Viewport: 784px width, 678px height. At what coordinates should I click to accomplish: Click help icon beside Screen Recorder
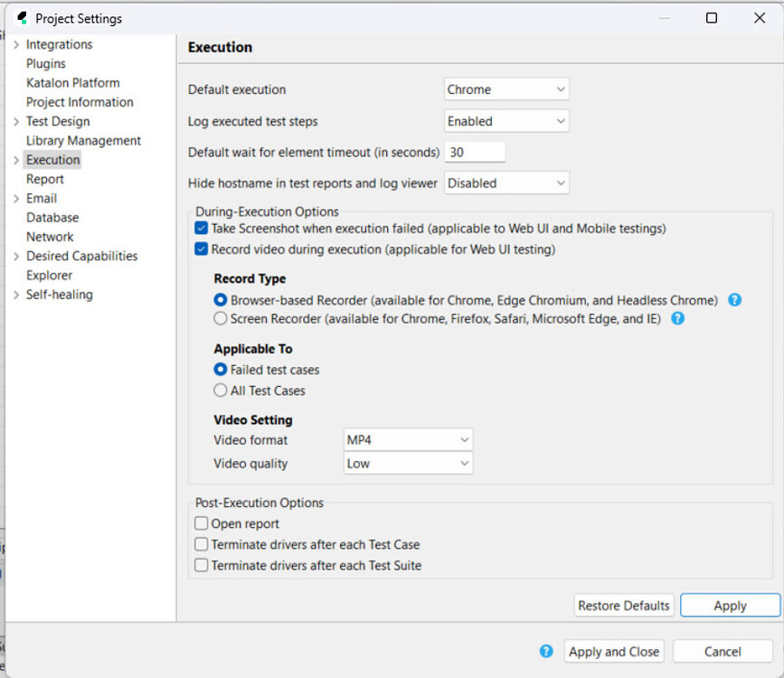(677, 319)
